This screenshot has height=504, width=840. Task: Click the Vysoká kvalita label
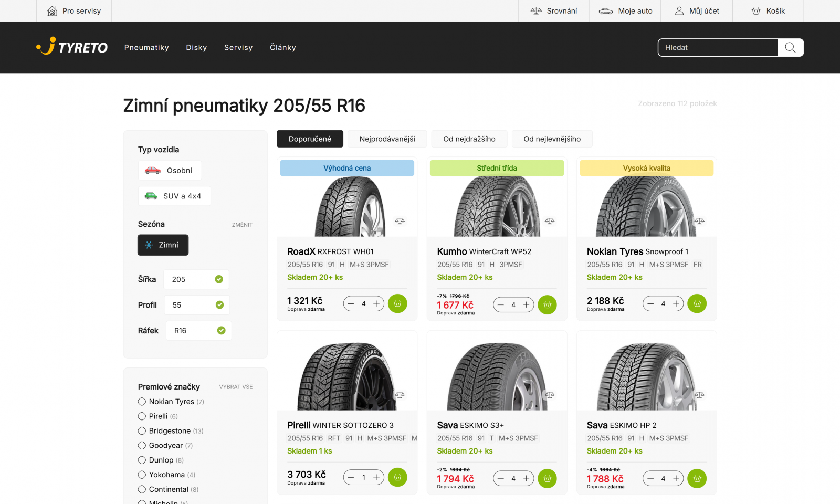647,168
